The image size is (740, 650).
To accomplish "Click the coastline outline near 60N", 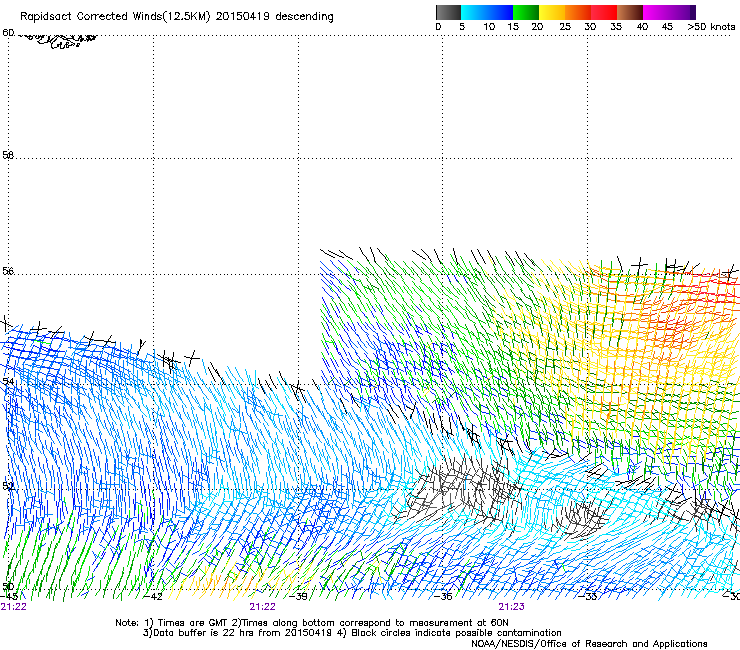I will point(56,40).
